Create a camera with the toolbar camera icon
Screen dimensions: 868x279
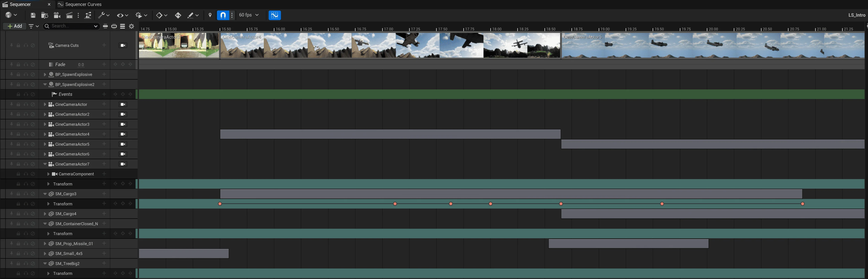click(x=57, y=15)
